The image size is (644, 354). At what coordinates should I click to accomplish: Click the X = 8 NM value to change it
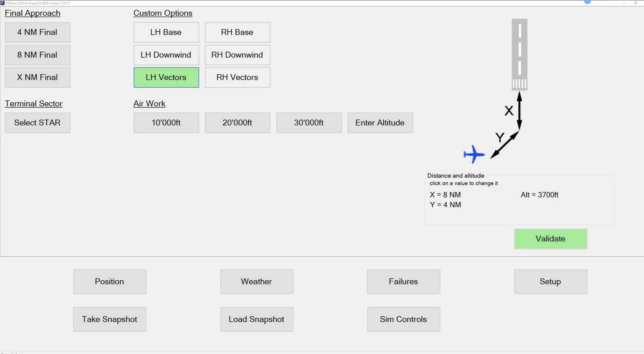click(445, 195)
